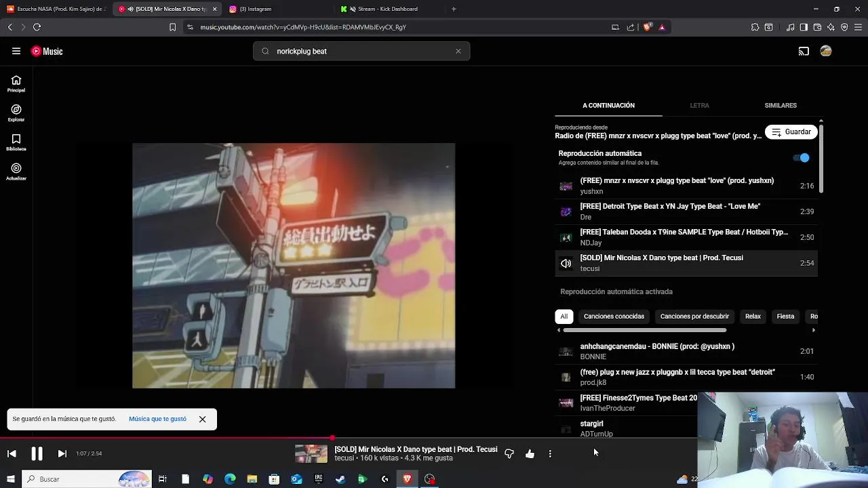Open Brave Wallet icon
The width and height of the screenshot is (868, 488).
(817, 27)
